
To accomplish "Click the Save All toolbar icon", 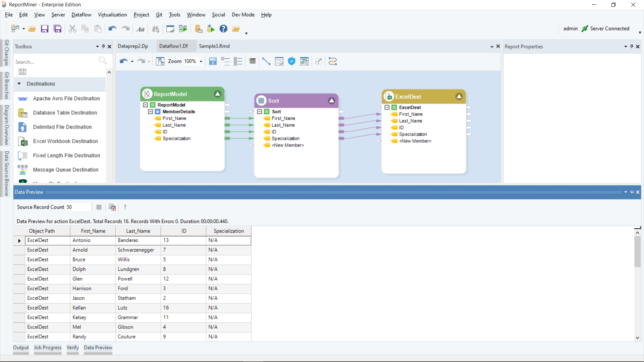I will click(58, 29).
